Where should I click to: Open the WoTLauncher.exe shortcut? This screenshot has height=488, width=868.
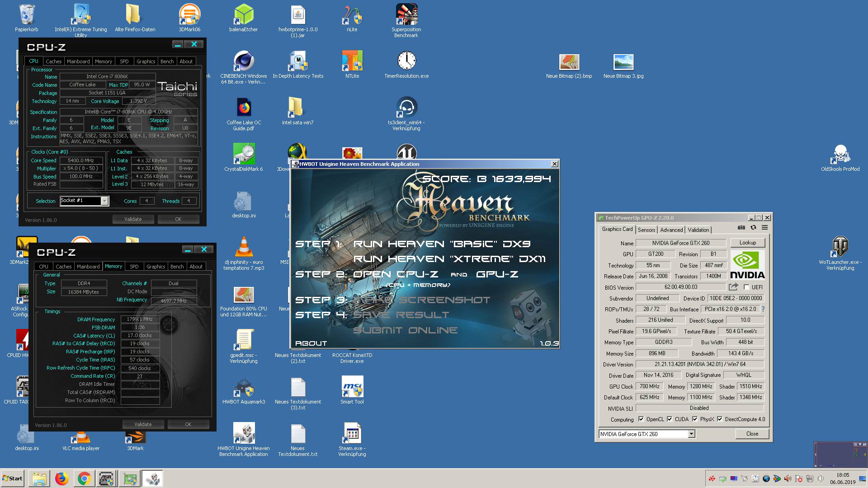pyautogui.click(x=840, y=253)
